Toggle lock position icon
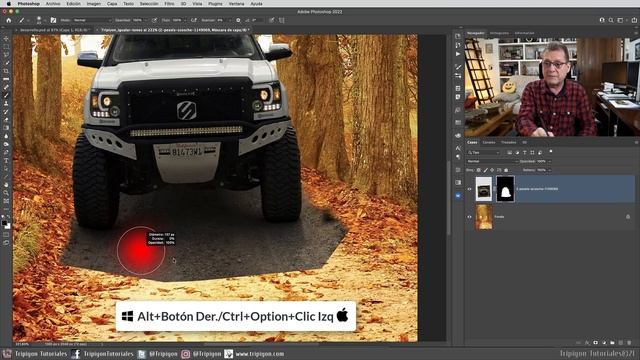640x360 pixels. [492, 170]
